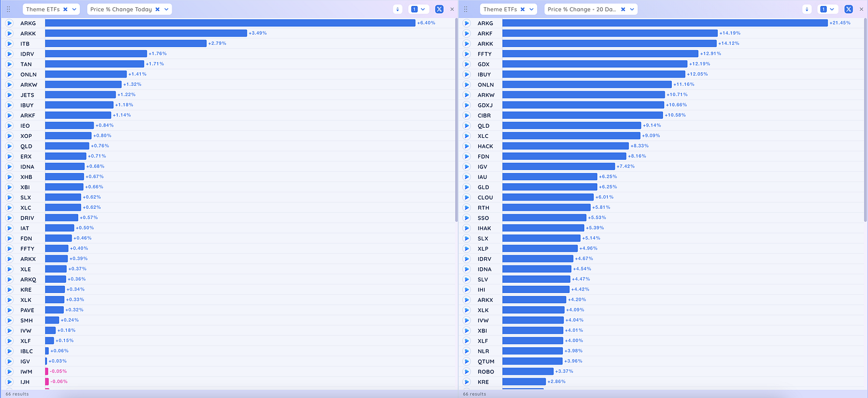Click the play icon beside ERX row
Screen dimensions: 868x398
point(10,156)
